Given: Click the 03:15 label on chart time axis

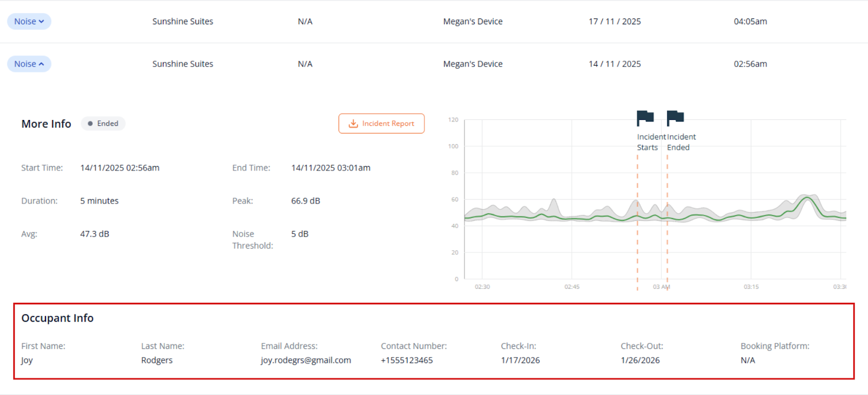Looking at the screenshot, I should [751, 286].
